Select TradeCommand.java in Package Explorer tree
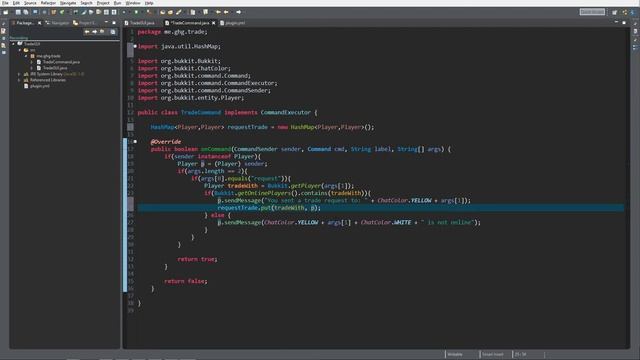The width and height of the screenshot is (640, 360). (x=58, y=62)
